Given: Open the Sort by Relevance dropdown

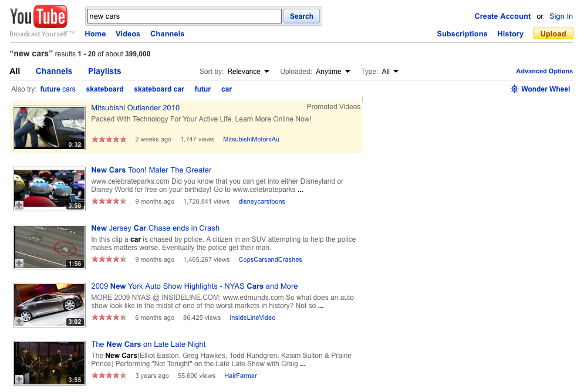Looking at the screenshot, I should click(x=248, y=72).
